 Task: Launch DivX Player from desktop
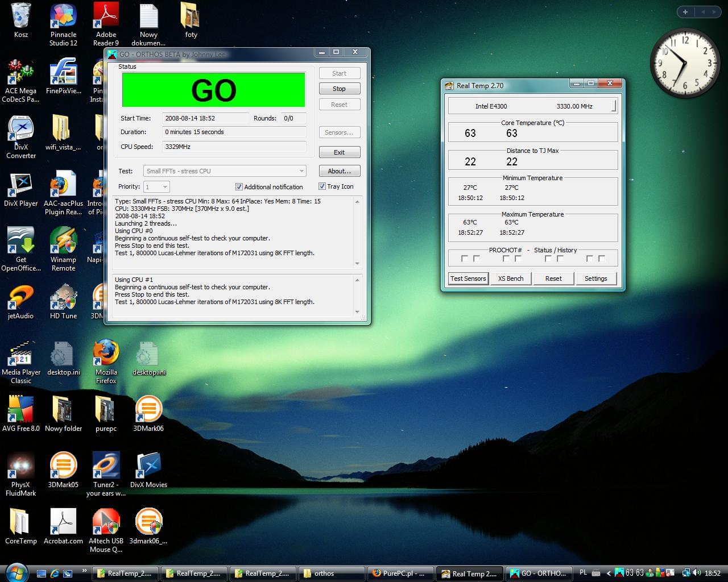click(x=21, y=189)
